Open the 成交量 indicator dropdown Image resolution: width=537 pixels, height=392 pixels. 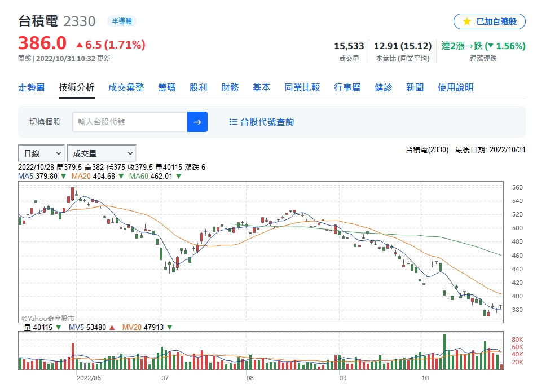coord(102,153)
